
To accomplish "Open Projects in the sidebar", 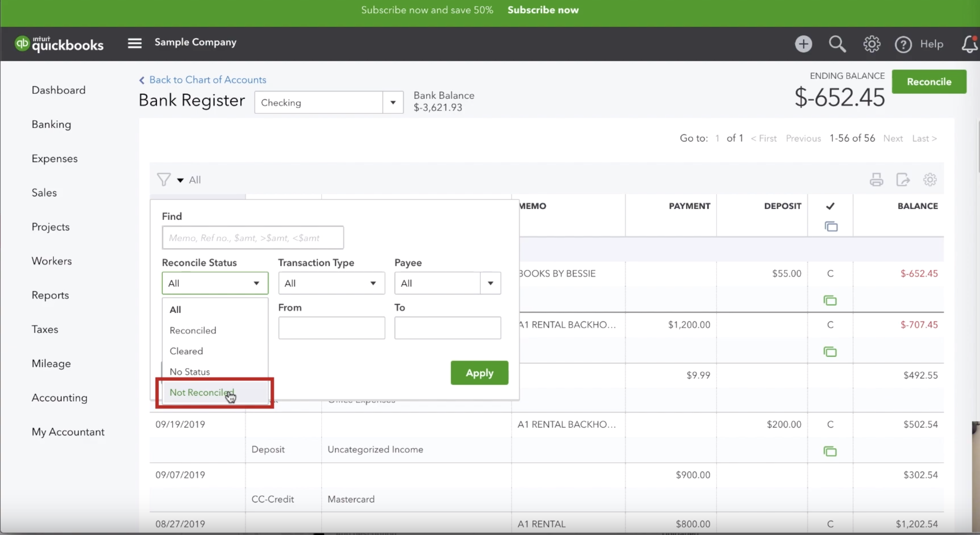I will pos(51,227).
